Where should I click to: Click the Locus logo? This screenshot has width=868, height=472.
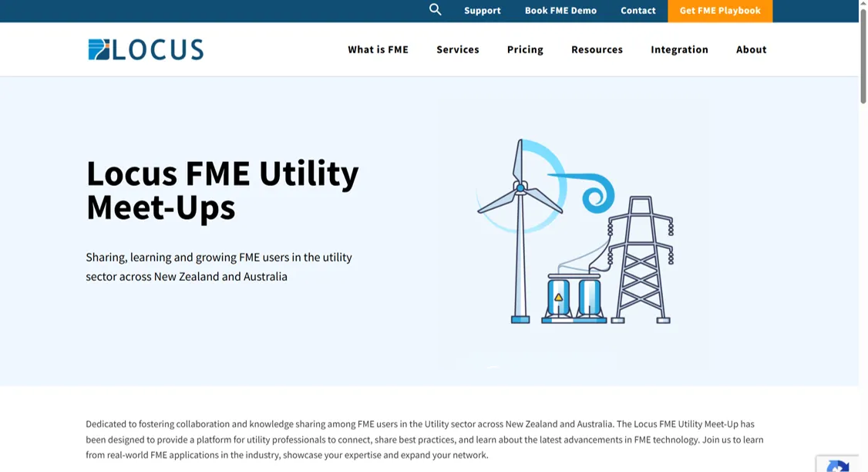pyautogui.click(x=146, y=49)
